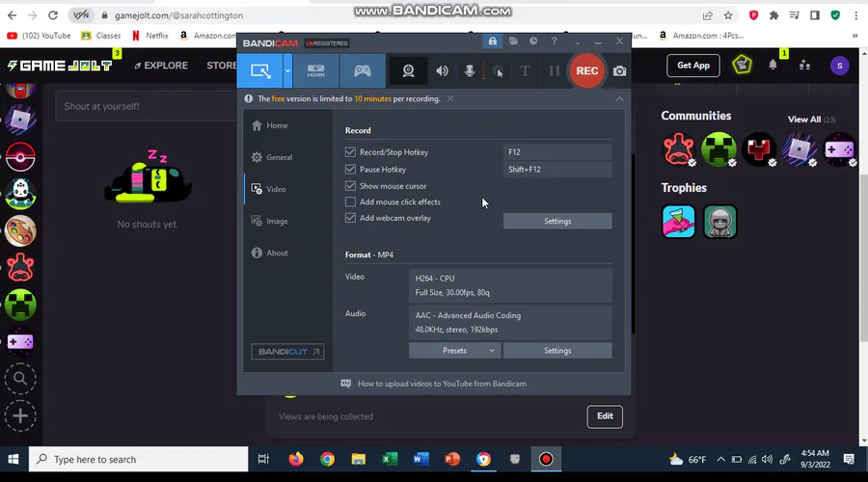Viewport: 868px width, 482px height.
Task: Click the taskbar search box
Action: pos(138,459)
